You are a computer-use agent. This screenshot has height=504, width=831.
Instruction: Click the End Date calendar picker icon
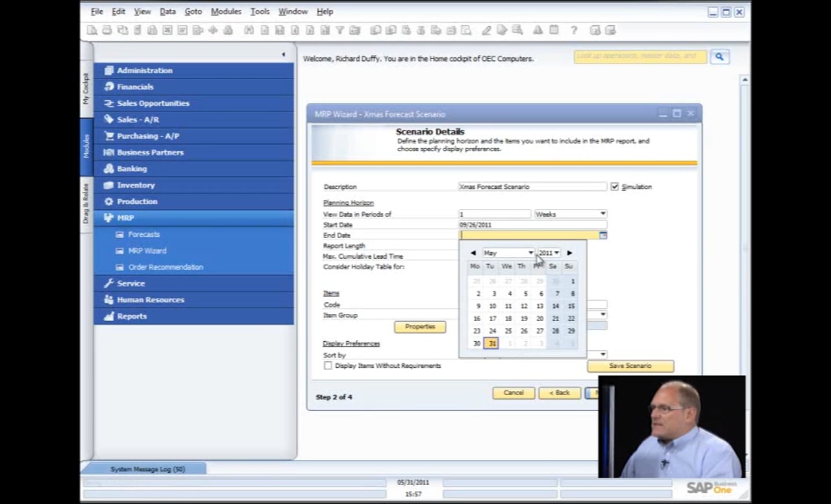pos(603,235)
